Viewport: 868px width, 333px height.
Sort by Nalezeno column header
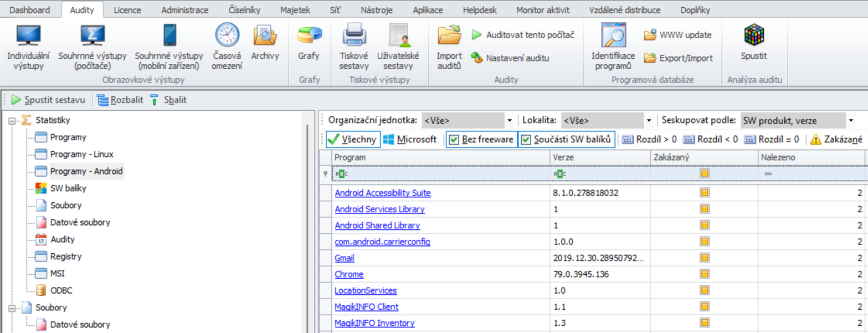[811, 158]
